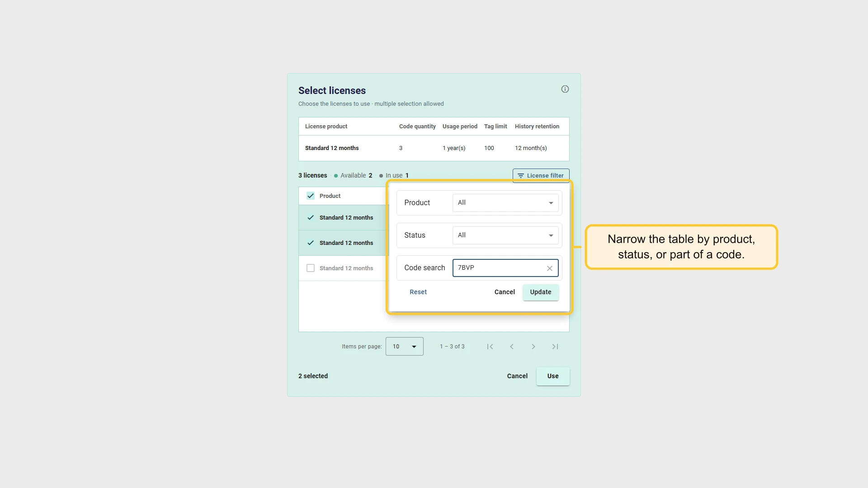Uncheck the second Standard 12 months license
The image size is (868, 488).
tap(311, 243)
